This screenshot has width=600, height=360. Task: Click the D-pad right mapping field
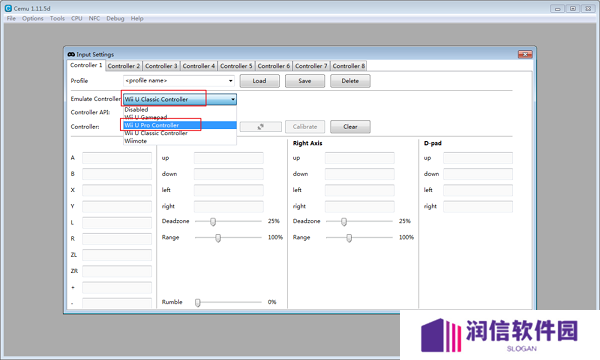point(478,207)
